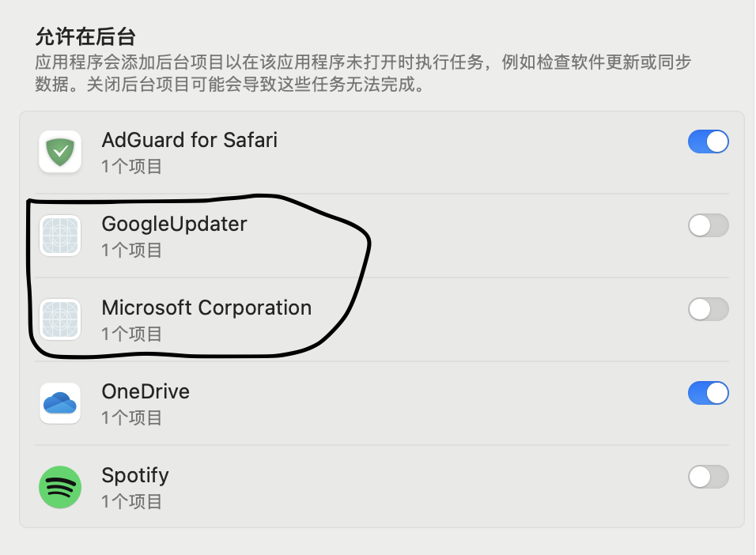
Task: Click the background items description paragraph
Action: (364, 73)
